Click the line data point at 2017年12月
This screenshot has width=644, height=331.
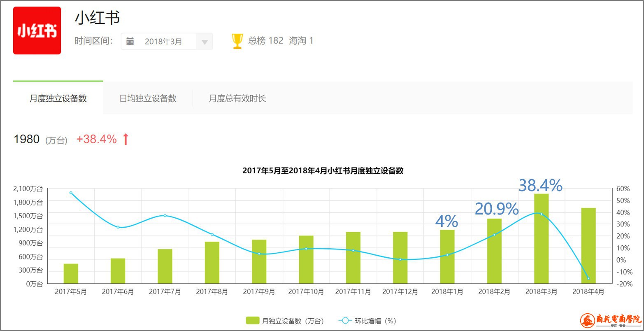point(400,259)
